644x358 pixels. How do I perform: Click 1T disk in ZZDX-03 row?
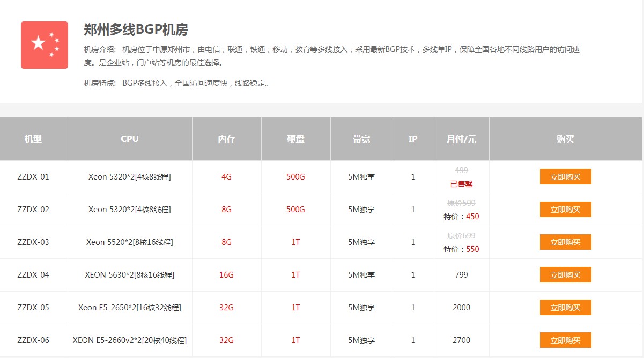pyautogui.click(x=295, y=242)
